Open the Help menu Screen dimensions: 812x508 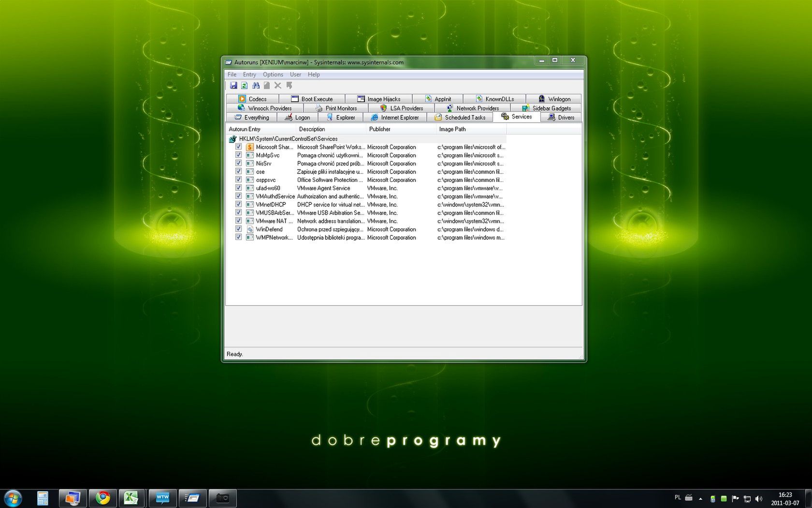[x=314, y=75]
